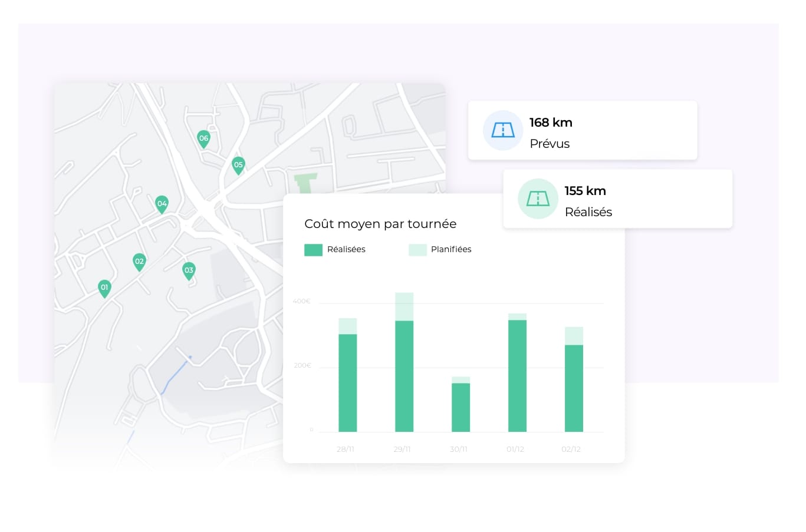The image size is (806, 532).
Task: Click the blue road icon beside 168 km
Action: [x=503, y=130]
